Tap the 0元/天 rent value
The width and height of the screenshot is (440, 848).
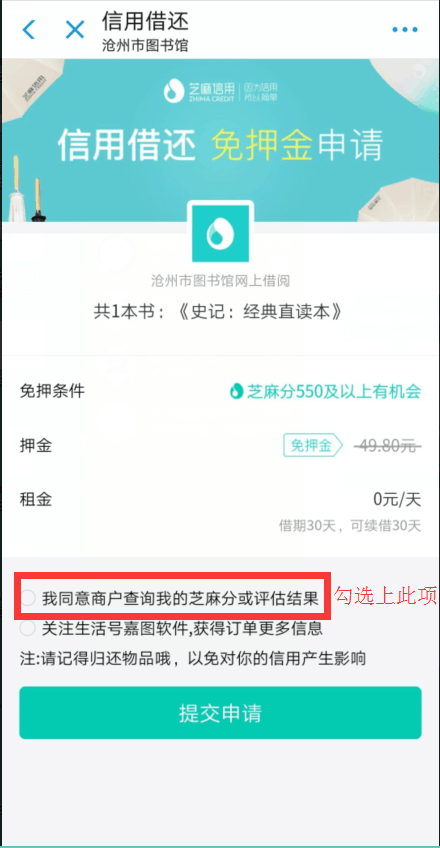(x=397, y=499)
